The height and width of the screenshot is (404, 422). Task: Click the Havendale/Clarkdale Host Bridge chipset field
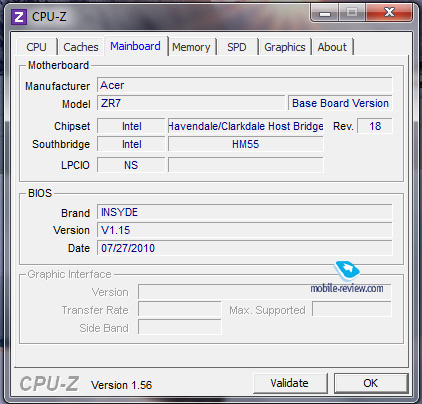tap(246, 126)
